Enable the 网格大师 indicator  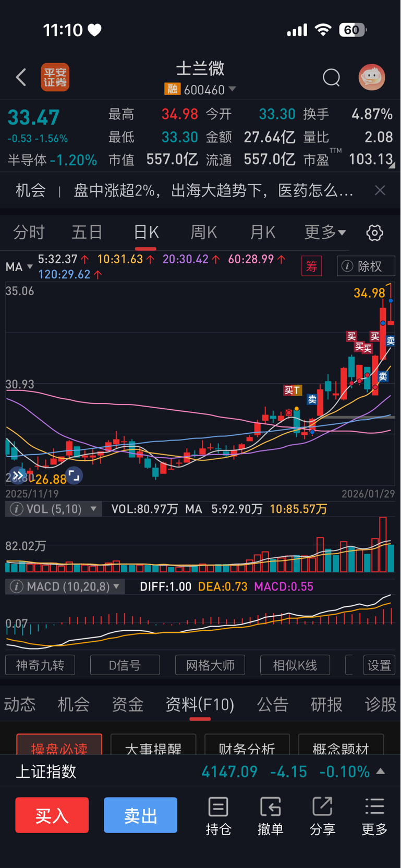(x=210, y=665)
